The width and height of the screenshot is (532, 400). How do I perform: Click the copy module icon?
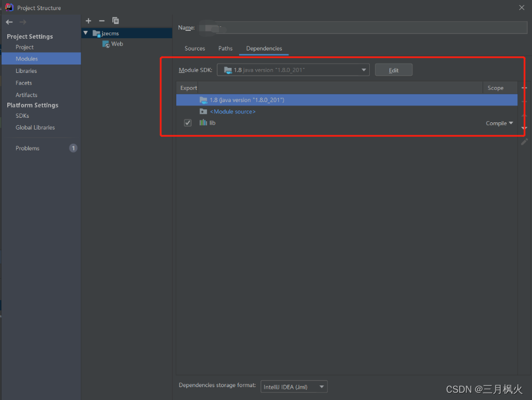point(116,21)
